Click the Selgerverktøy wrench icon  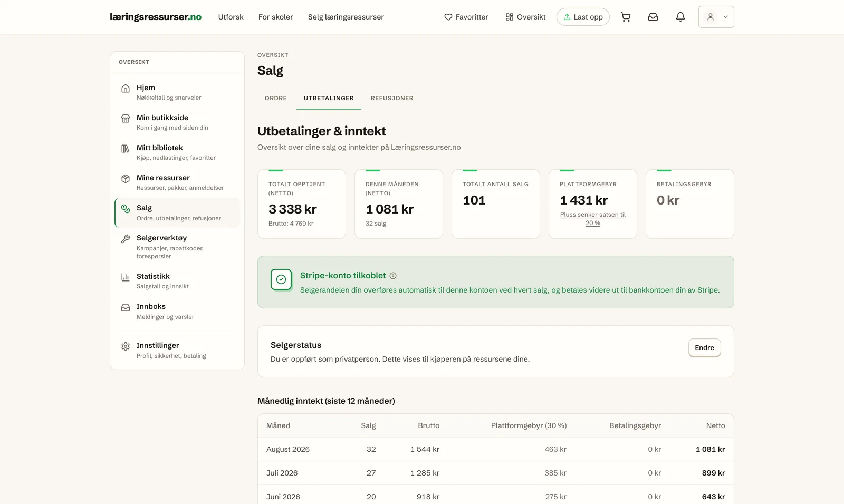point(126,238)
